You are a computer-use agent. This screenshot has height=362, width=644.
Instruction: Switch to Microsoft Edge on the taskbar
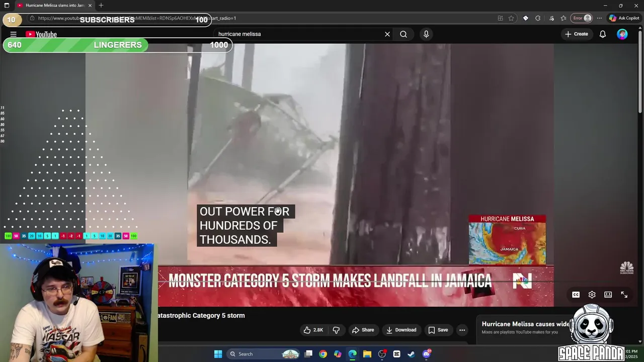pos(352,354)
